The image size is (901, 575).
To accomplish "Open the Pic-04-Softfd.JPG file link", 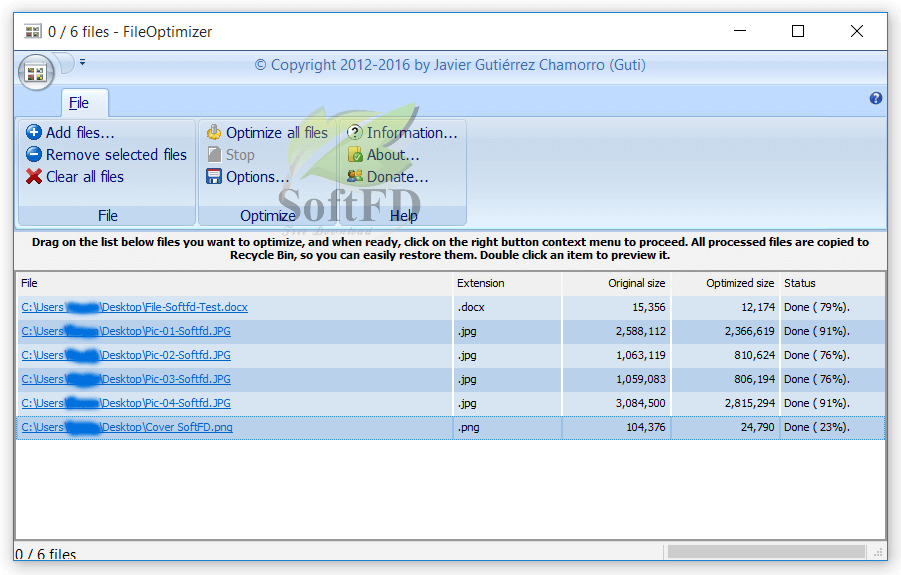I will 126,404.
